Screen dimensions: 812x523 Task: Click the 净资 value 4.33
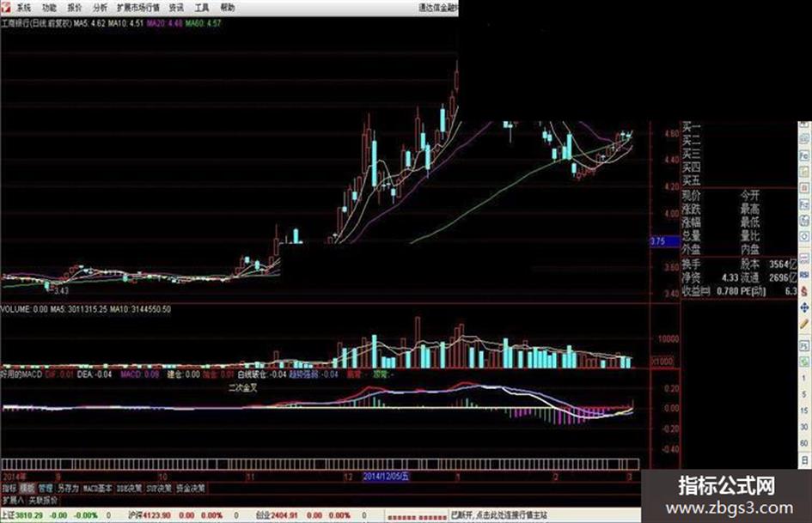[x=730, y=278]
